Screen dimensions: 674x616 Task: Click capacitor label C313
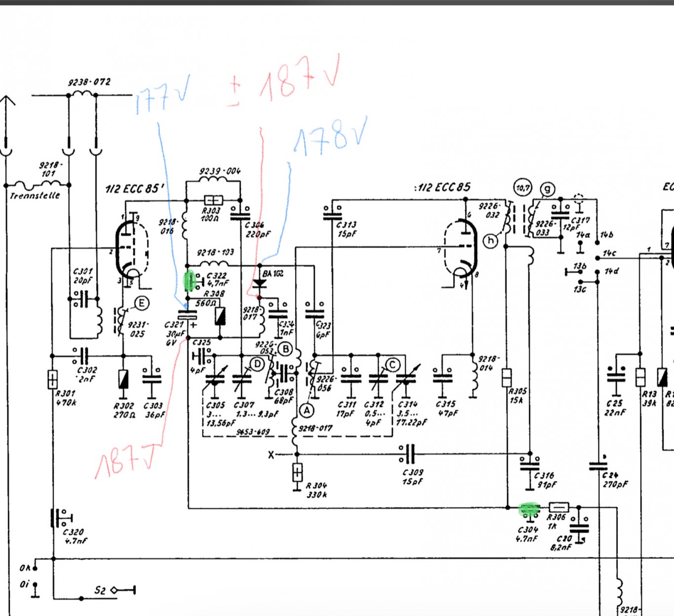coord(346,225)
